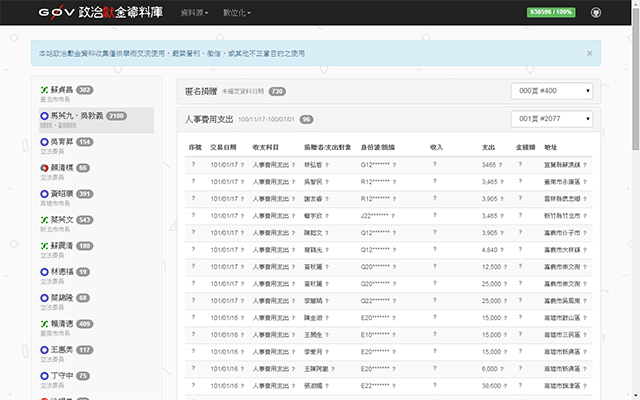Click the GOV 政治獻金資料庫 site logo
Screen dimensions: 640x400
pyautogui.click(x=93, y=14)
